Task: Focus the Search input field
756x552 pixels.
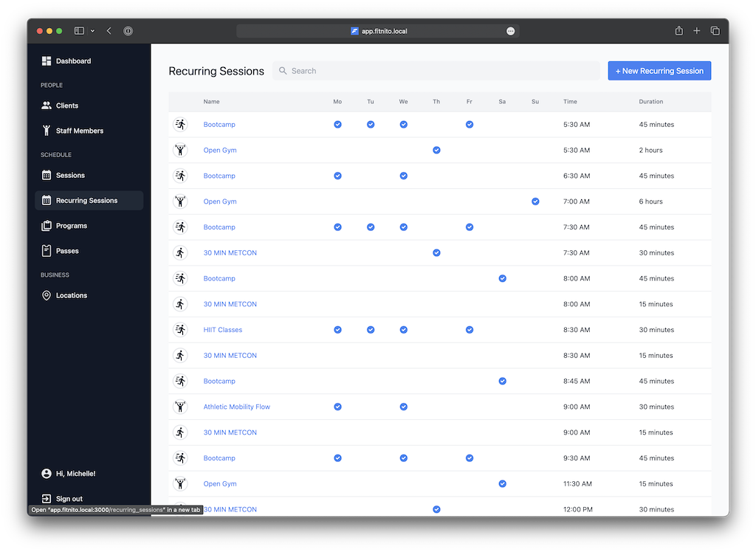Action: click(x=436, y=71)
